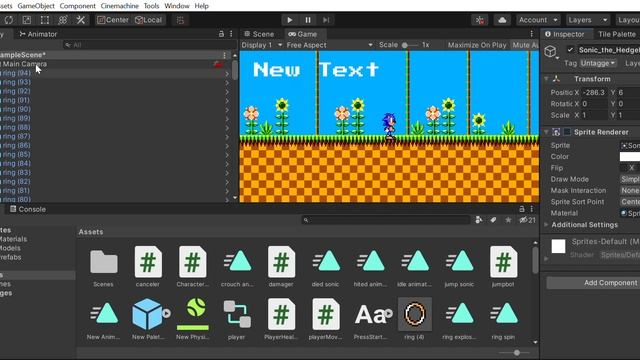Click the Add Component button

click(593, 282)
